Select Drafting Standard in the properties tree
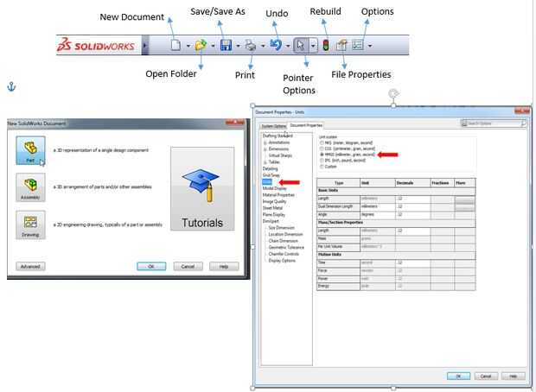 tap(278, 136)
